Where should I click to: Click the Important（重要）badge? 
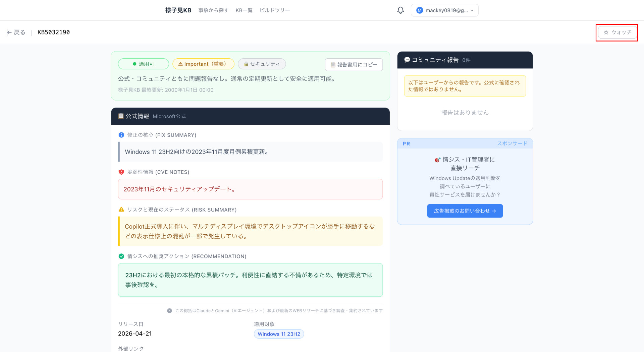click(203, 64)
